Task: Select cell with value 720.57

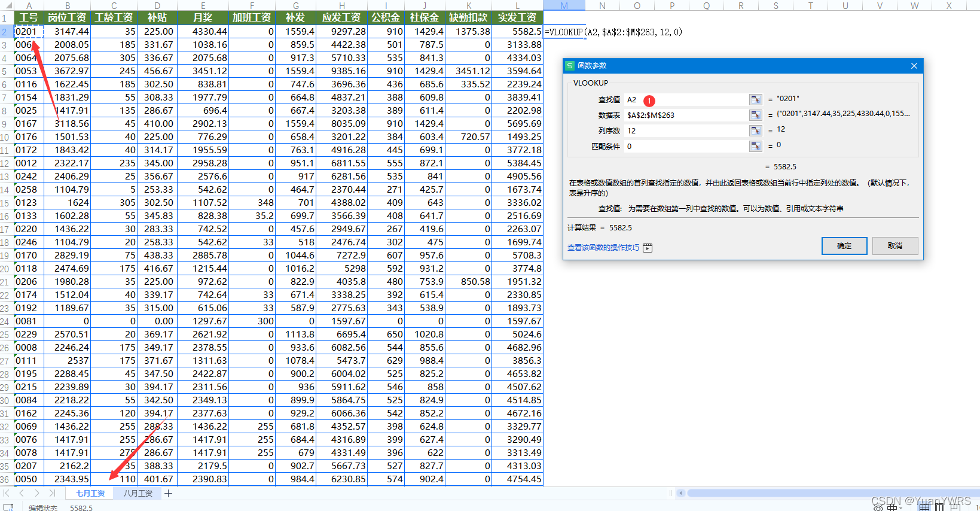Action: [x=468, y=137]
